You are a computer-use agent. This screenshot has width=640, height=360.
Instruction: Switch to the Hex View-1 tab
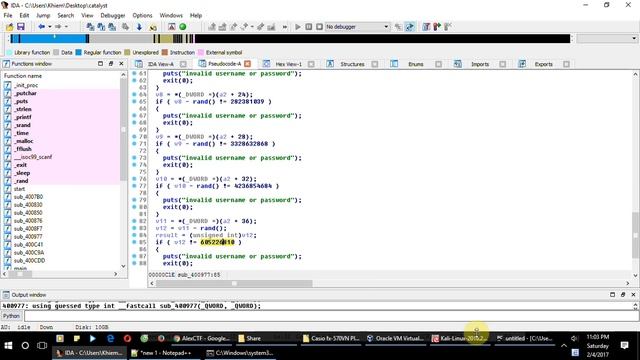(x=288, y=64)
